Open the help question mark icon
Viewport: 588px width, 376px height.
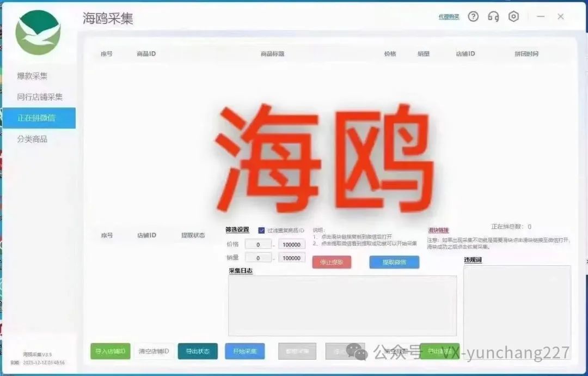point(473,16)
